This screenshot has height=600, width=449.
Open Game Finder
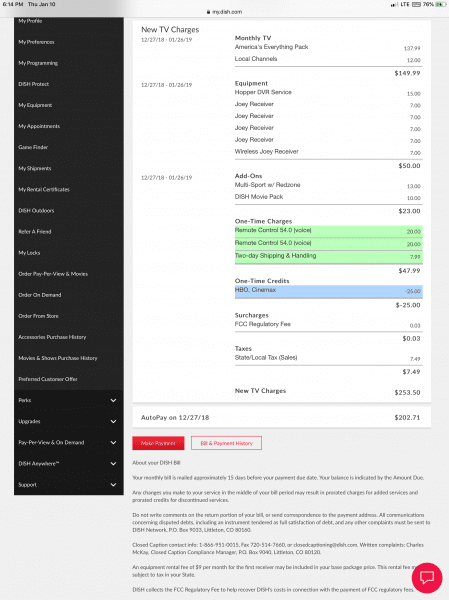point(33,147)
